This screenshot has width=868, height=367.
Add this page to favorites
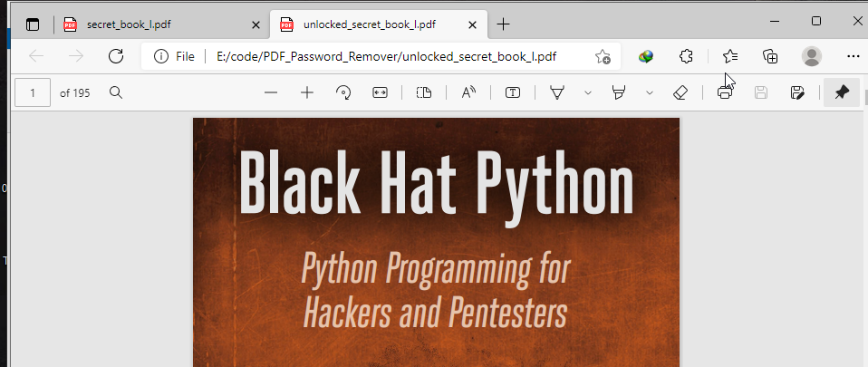tap(603, 56)
